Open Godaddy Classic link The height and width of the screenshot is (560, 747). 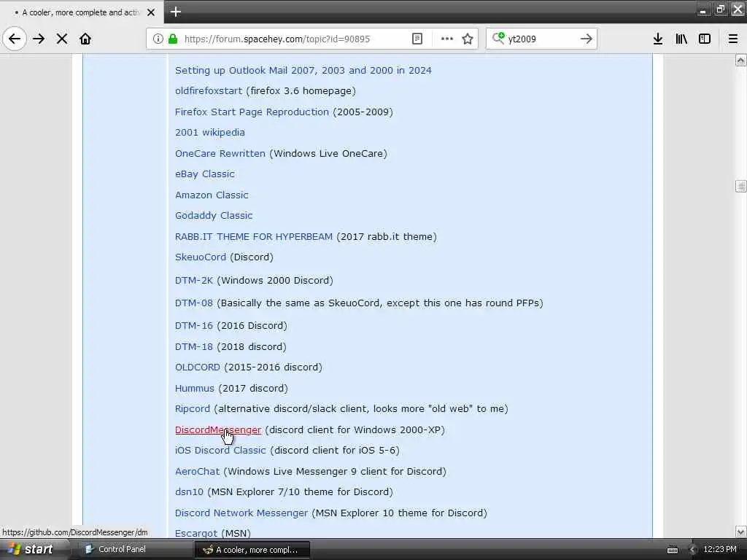(214, 215)
